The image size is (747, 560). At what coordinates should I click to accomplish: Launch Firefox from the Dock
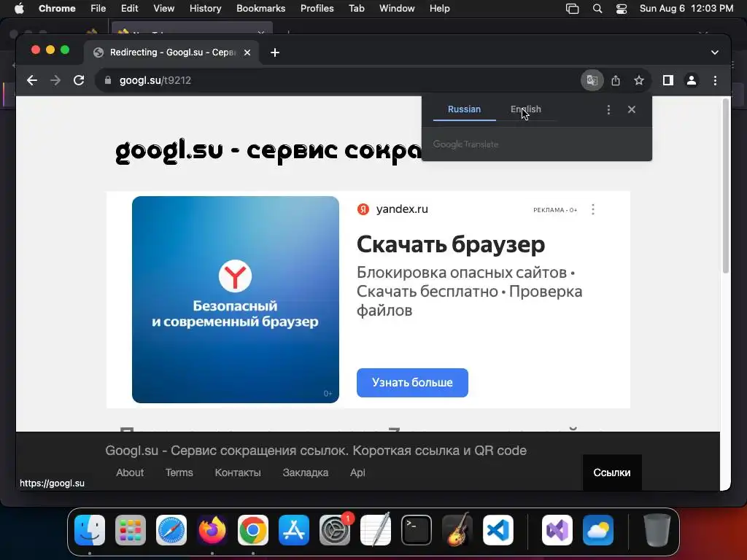pos(212,530)
